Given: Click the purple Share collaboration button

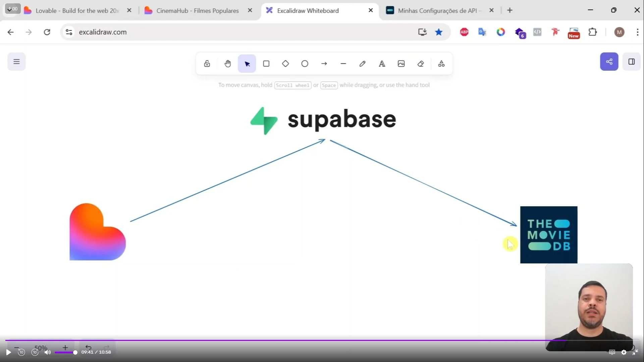Looking at the screenshot, I should (x=609, y=62).
